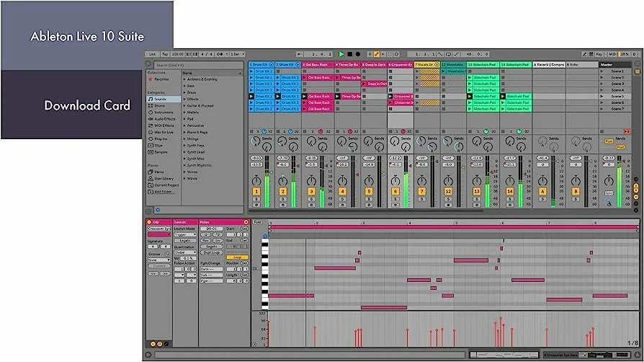644x362 pixels.
Task: Select the Clips category icon
Action: (151, 145)
